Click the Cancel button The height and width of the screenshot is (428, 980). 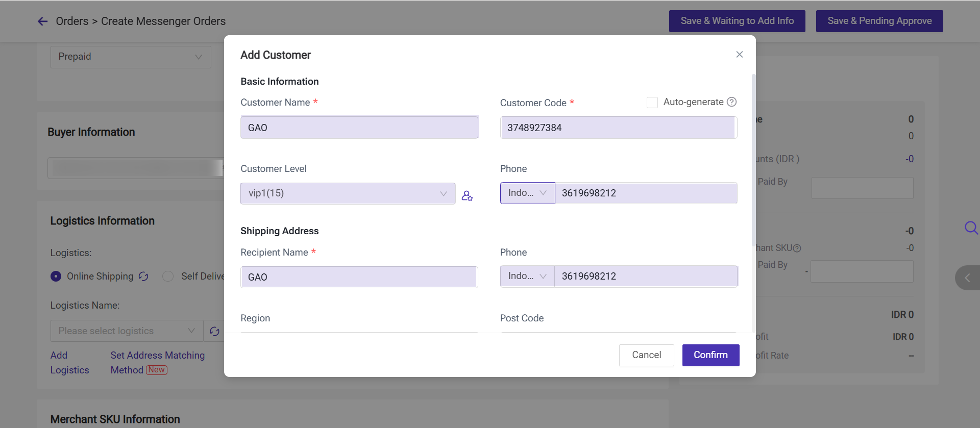click(x=646, y=355)
